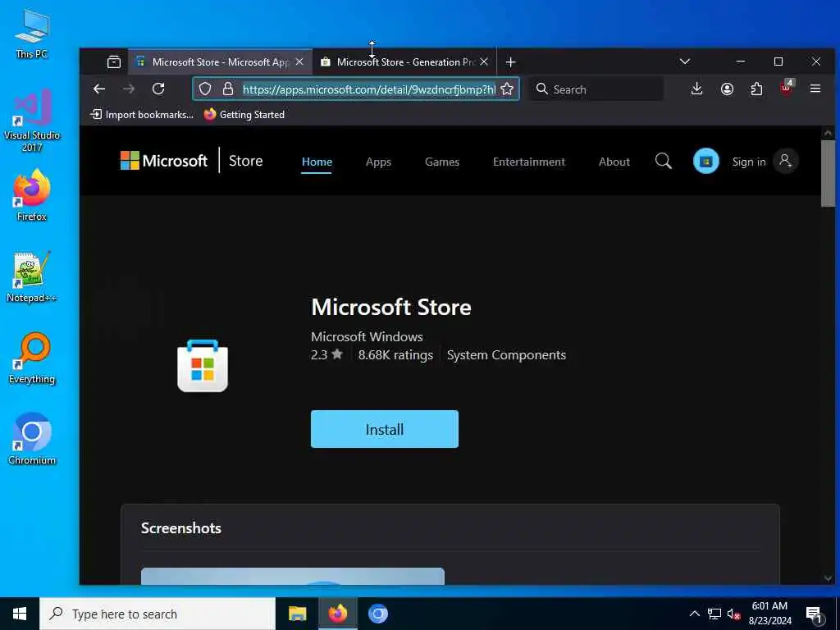Open the Entertainment section in Store nav

click(529, 162)
